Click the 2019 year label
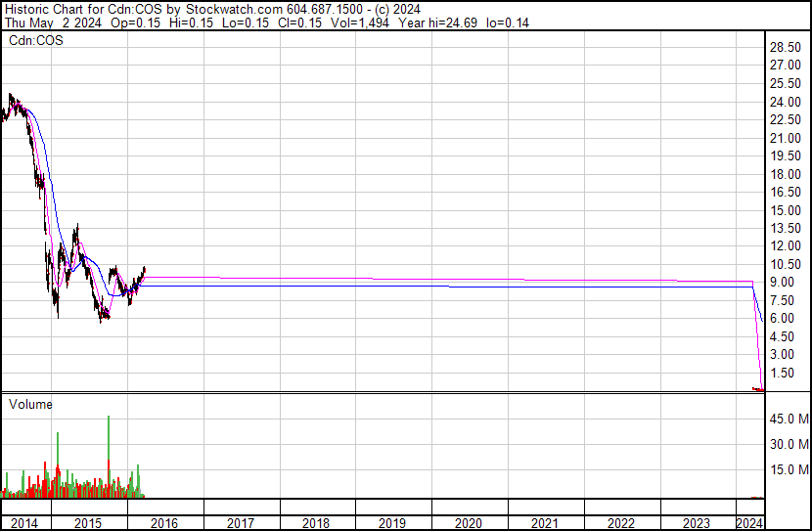This screenshot has height=531, width=812. click(x=393, y=523)
